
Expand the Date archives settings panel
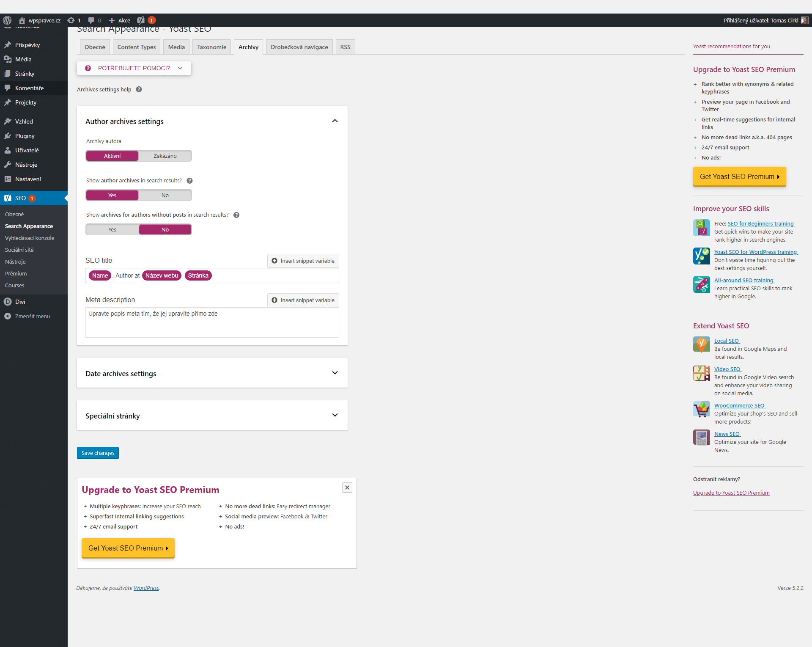[335, 373]
